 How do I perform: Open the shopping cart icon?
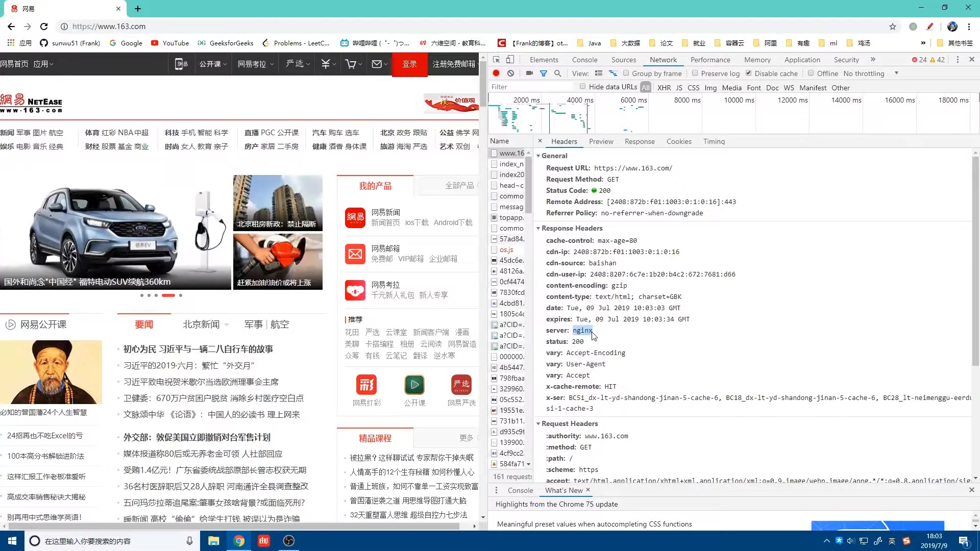[351, 64]
